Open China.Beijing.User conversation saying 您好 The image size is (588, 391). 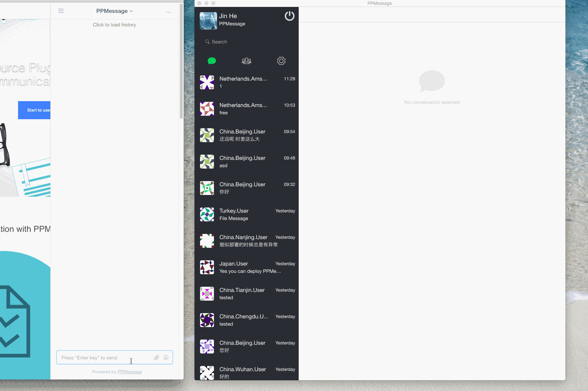click(x=247, y=347)
